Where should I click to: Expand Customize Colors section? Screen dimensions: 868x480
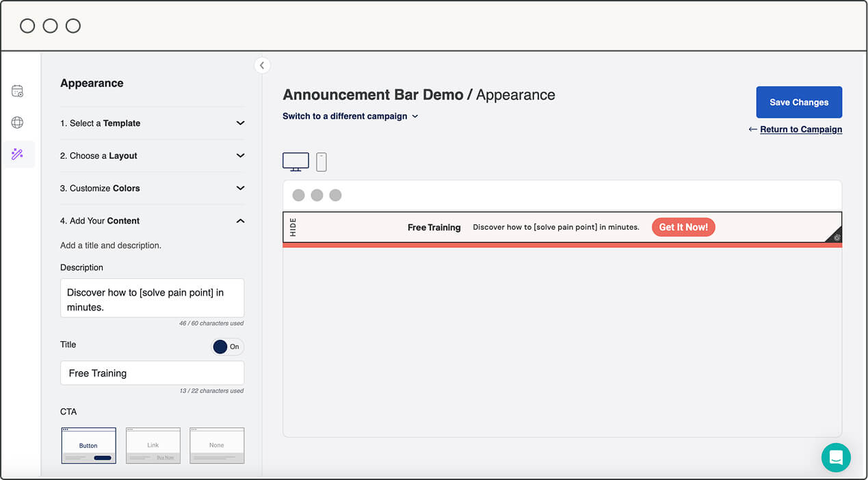152,188
